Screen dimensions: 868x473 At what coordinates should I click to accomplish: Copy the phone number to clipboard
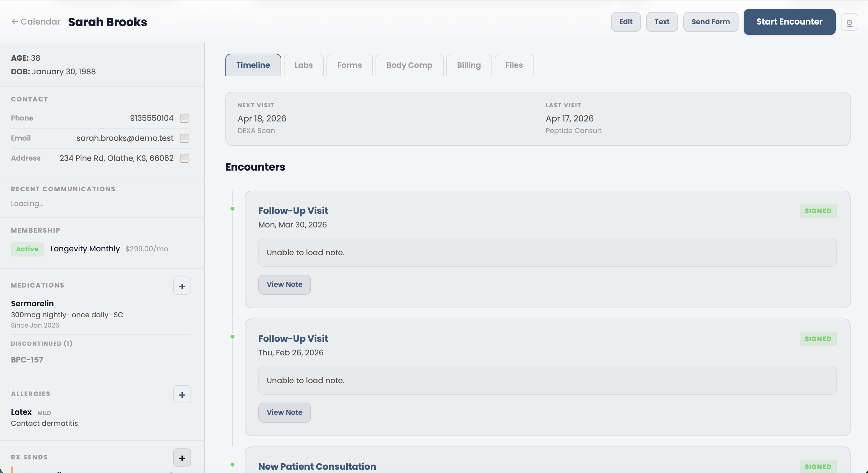[x=184, y=118]
